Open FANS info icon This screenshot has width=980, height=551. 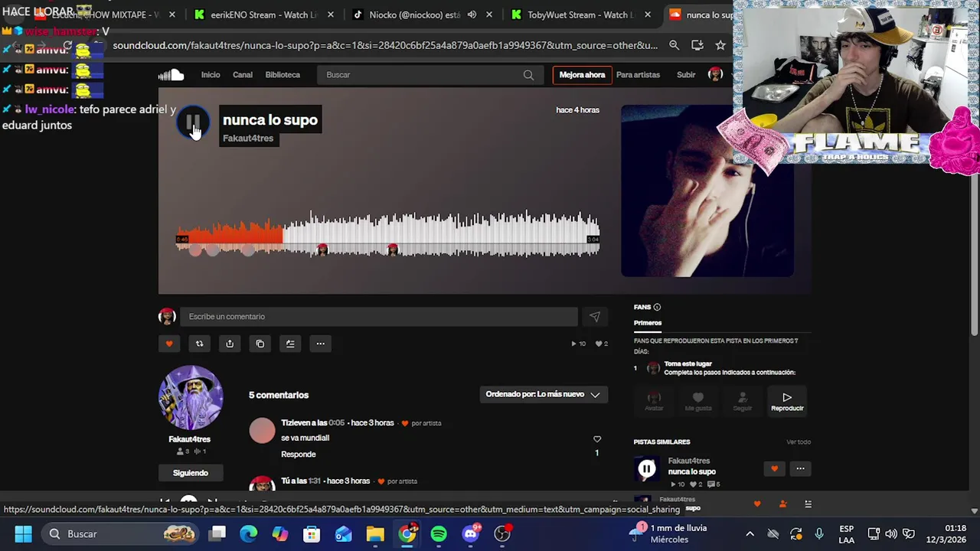(657, 307)
